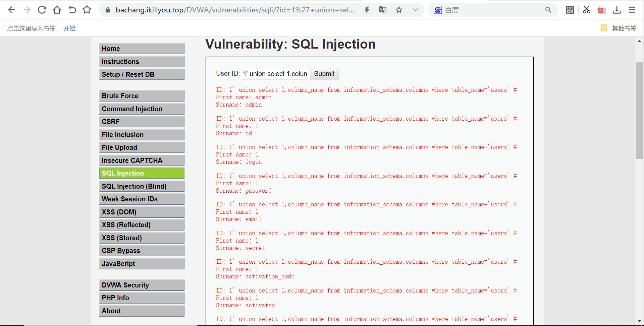Screen dimensions: 644x326
Task: Click the favorites star inside address bar
Action: pos(399,10)
